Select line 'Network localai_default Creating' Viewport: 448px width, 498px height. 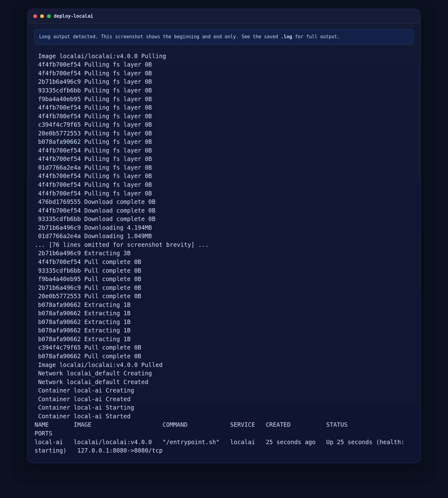coord(95,374)
